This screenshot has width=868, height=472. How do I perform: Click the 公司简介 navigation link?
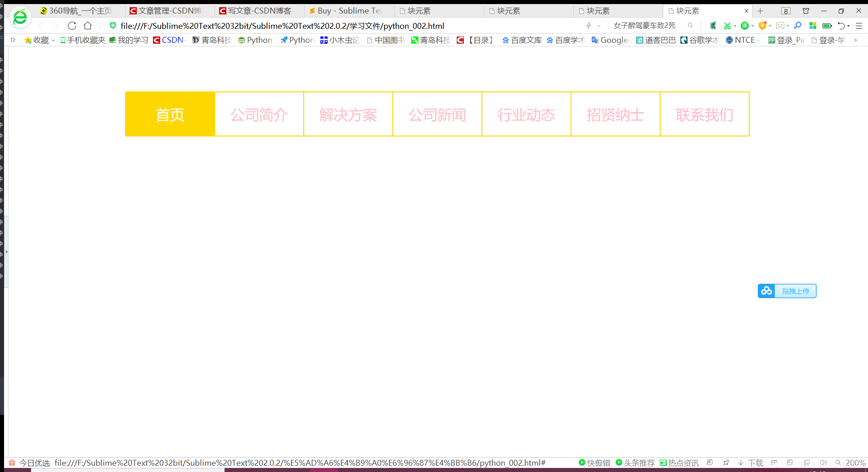(259, 114)
